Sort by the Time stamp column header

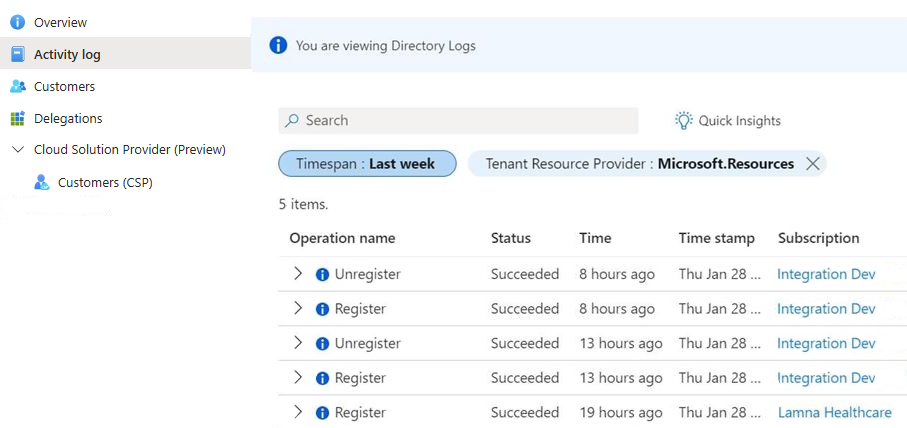716,238
